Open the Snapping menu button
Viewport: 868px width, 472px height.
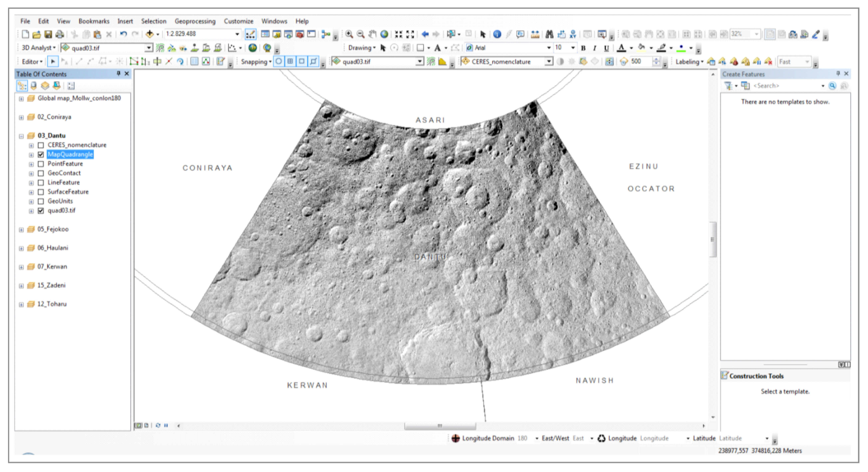[x=256, y=62]
